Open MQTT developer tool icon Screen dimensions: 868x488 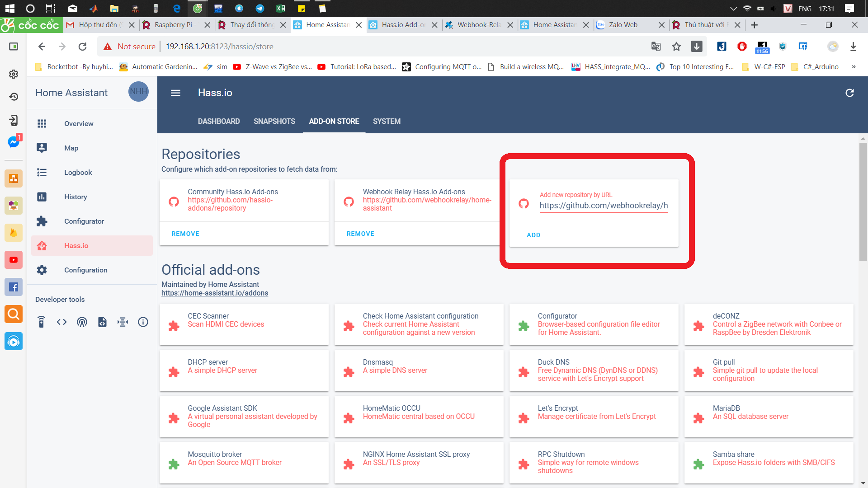click(x=123, y=322)
